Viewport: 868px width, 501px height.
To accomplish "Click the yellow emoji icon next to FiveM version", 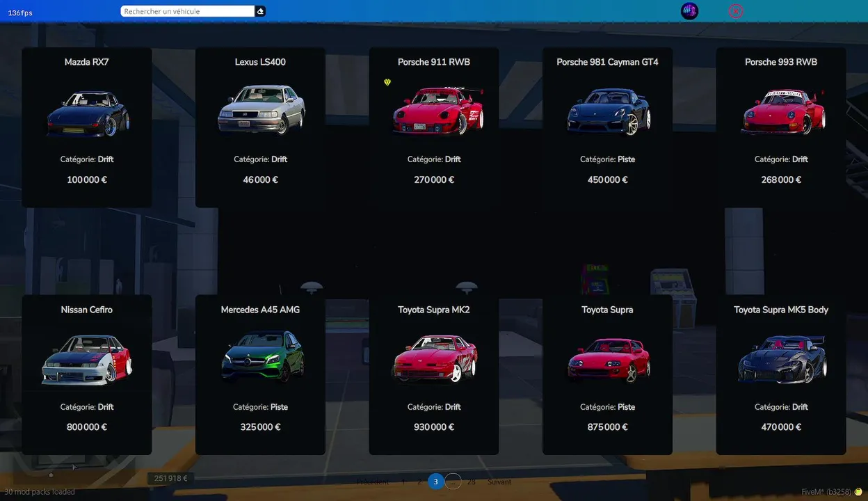I will (858, 491).
